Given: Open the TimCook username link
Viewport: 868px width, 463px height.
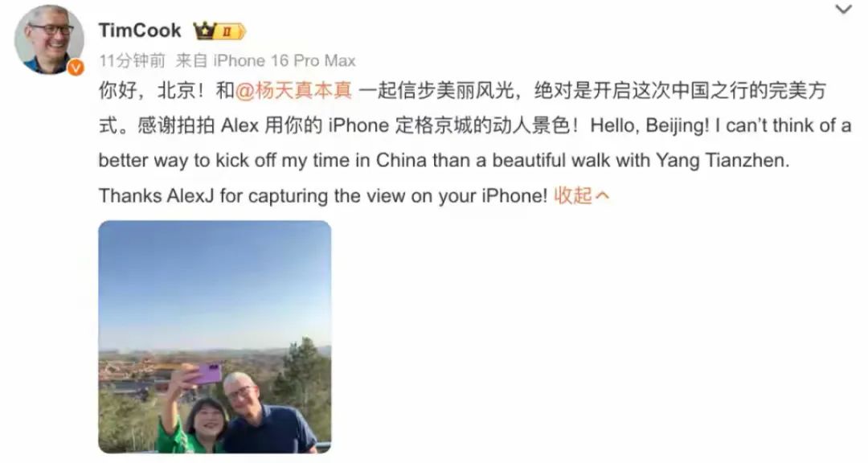Looking at the screenshot, I should [140, 31].
